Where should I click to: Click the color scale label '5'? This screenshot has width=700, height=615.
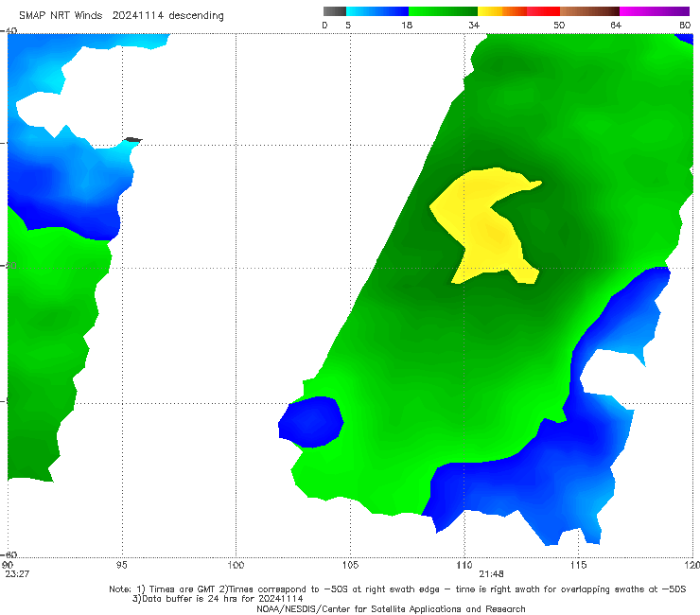pyautogui.click(x=348, y=25)
